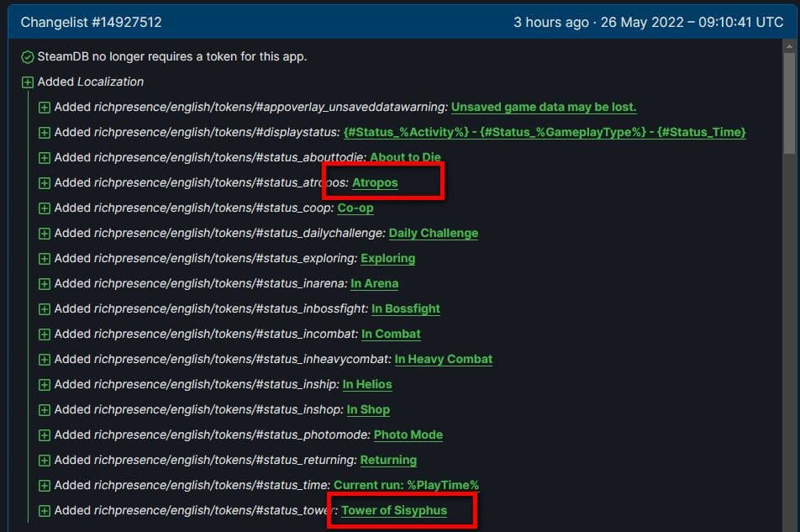Click the 'Added Localization' heading text

pyautogui.click(x=90, y=82)
